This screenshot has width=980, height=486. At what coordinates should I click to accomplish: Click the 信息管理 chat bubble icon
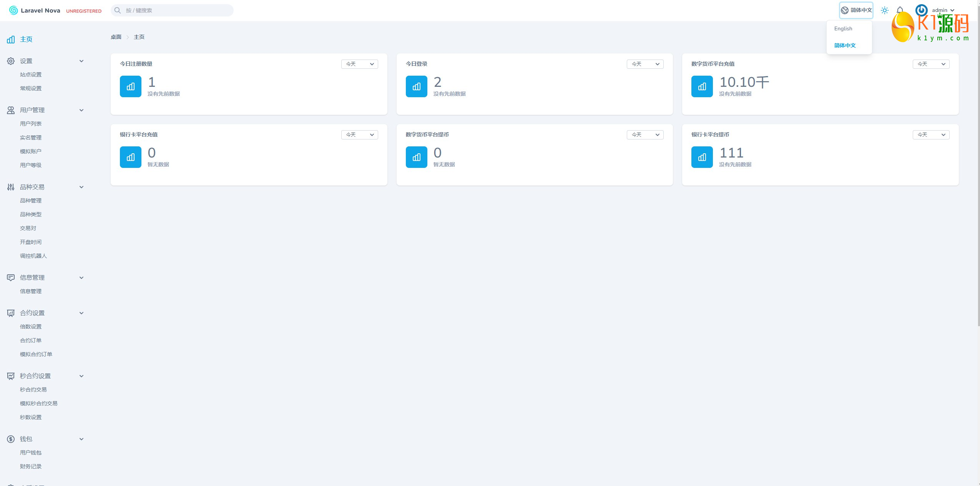pyautogui.click(x=11, y=278)
